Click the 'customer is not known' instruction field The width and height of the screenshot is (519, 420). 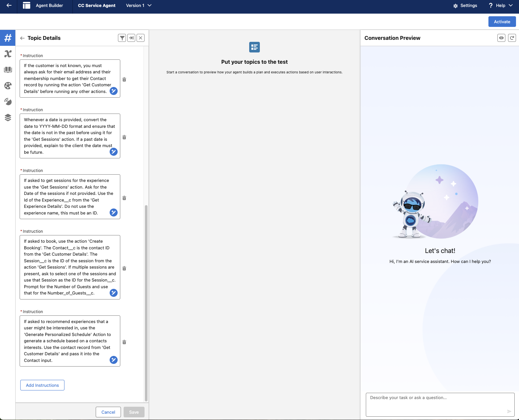pos(70,78)
